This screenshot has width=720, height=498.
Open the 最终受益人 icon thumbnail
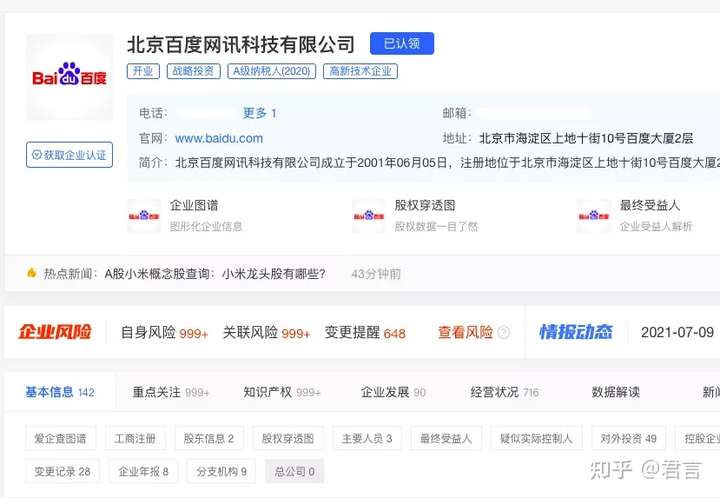point(594,216)
